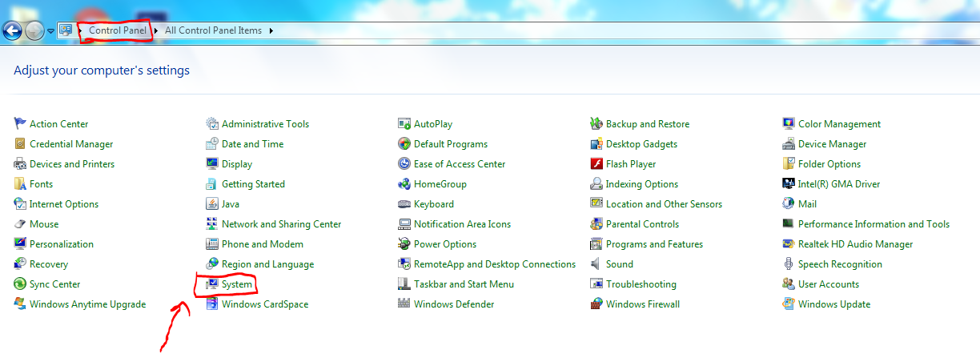Click the Sync Center icon
This screenshot has height=358, width=980.
pyautogui.click(x=20, y=284)
